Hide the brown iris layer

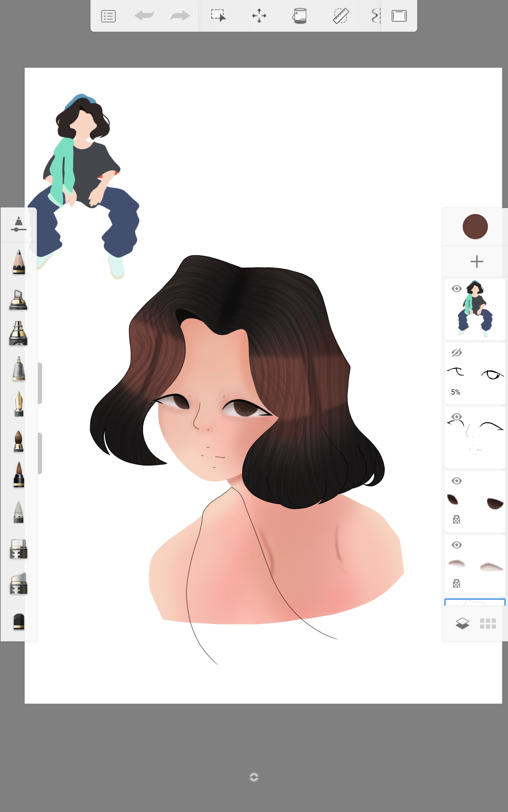(456, 481)
